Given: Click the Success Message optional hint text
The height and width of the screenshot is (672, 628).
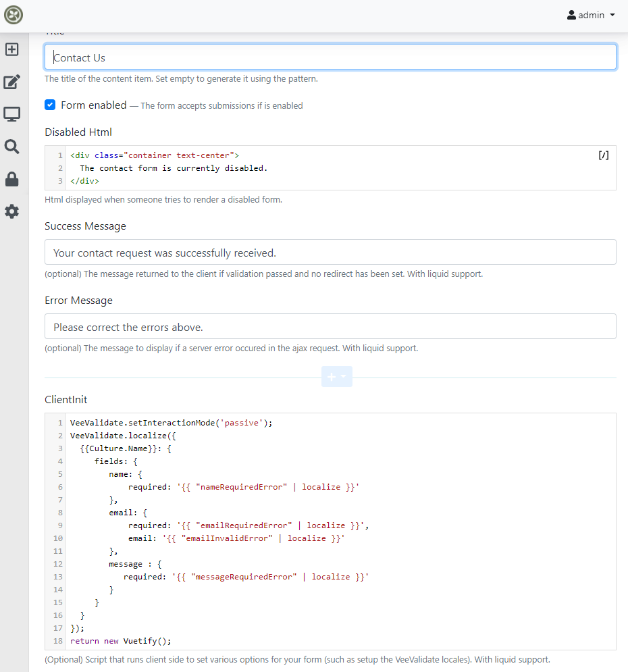Looking at the screenshot, I should (264, 274).
